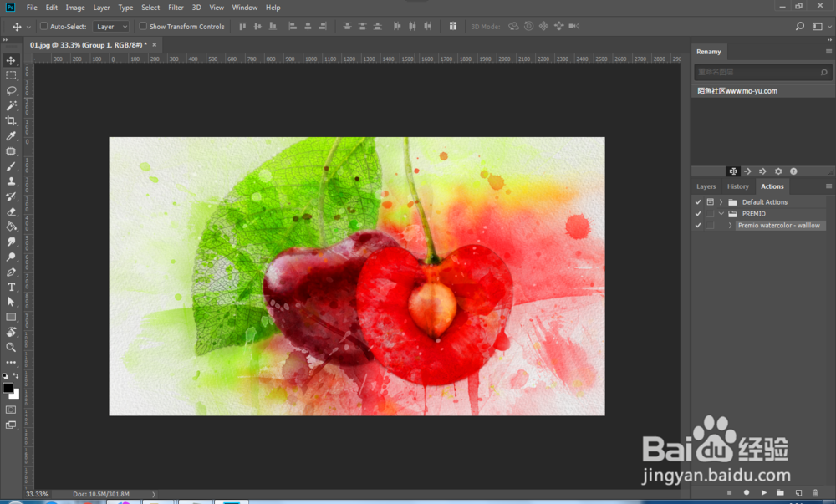Collapse the PREMIO action set

[721, 214]
